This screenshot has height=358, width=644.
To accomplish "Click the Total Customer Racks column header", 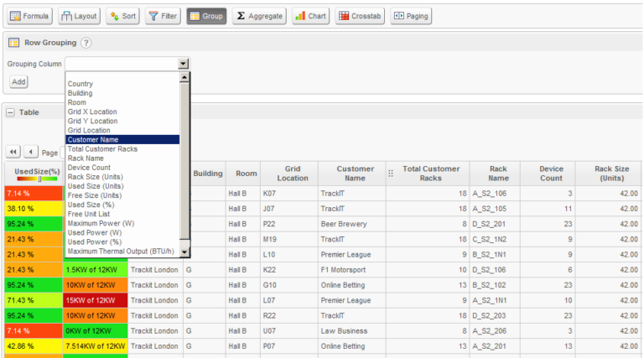I will [x=431, y=174].
